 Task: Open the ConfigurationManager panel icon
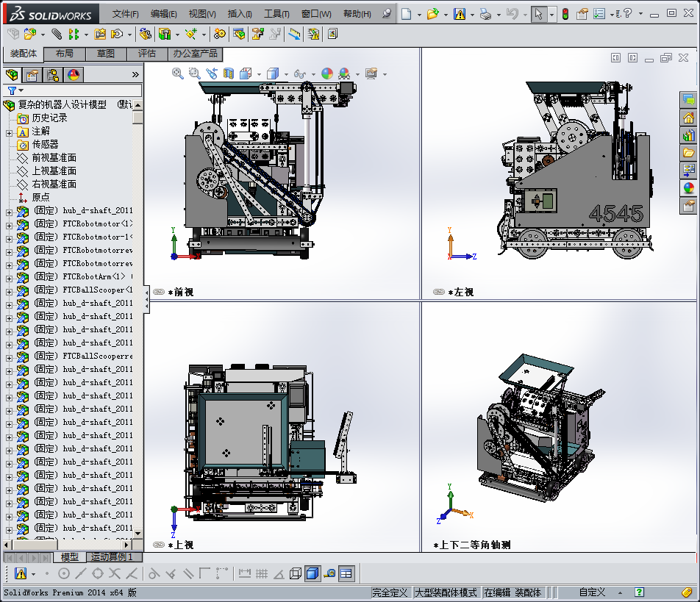[52, 74]
